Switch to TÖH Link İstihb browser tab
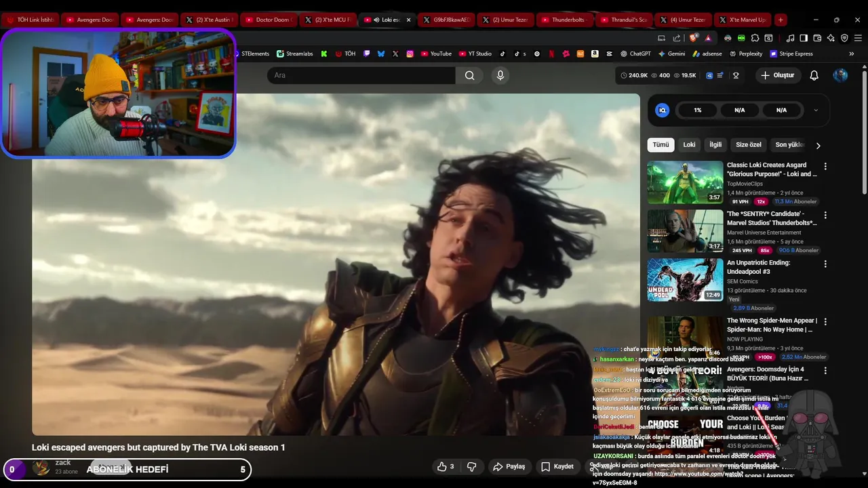Image resolution: width=868 pixels, height=488 pixels. (30, 20)
